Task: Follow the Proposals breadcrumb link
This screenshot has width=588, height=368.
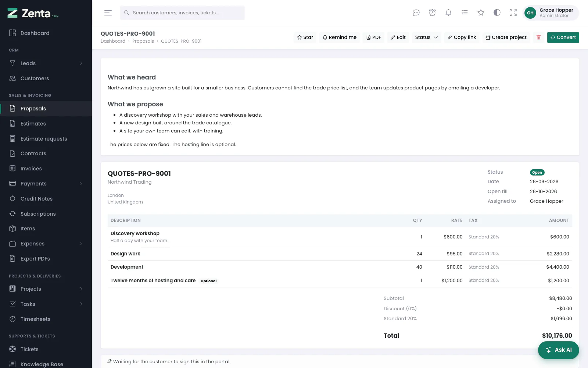Action: click(x=143, y=41)
